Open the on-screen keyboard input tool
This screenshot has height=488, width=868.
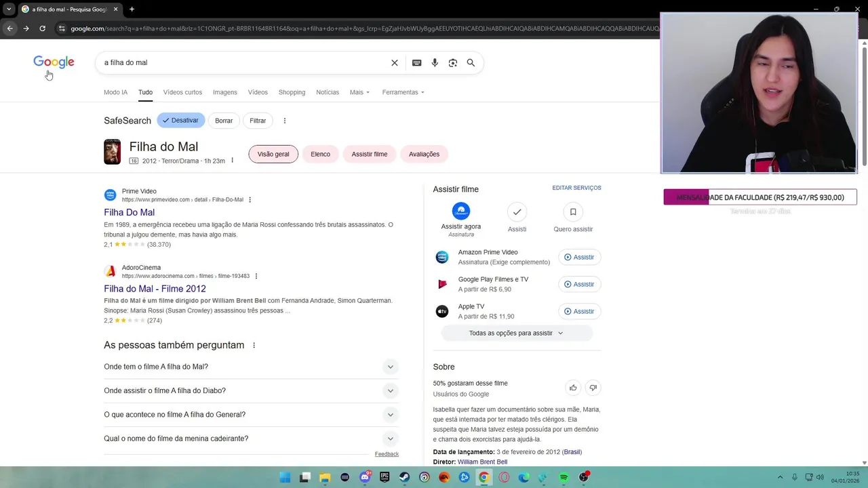[x=417, y=62]
